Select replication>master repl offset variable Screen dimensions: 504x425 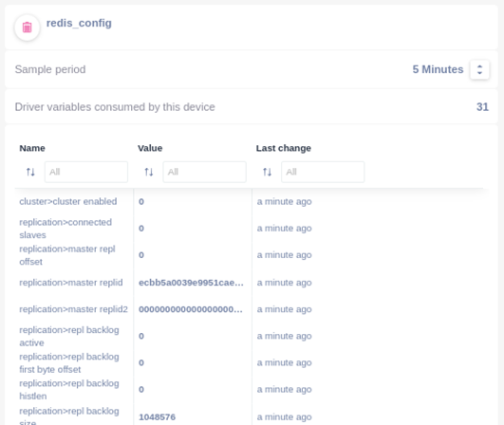coord(67,255)
